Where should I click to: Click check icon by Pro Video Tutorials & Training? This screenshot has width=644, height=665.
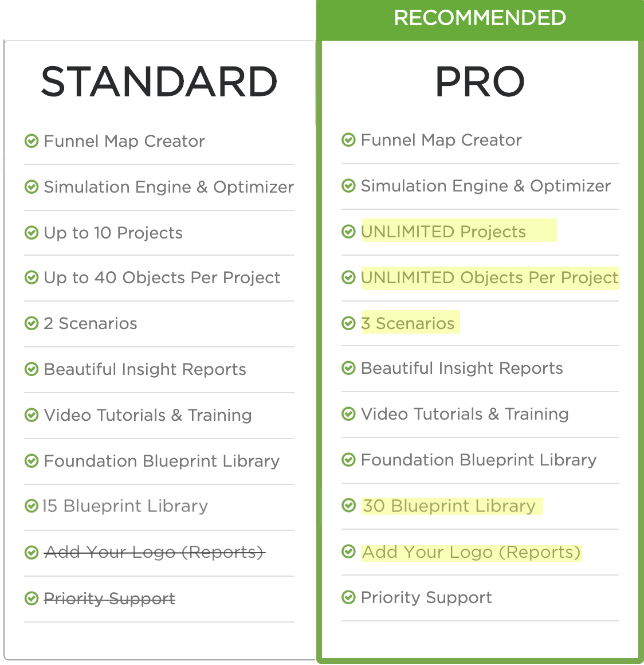[x=348, y=414]
